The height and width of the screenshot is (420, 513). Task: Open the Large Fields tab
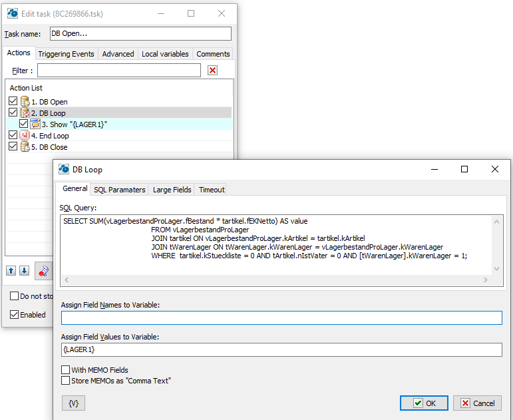click(172, 190)
